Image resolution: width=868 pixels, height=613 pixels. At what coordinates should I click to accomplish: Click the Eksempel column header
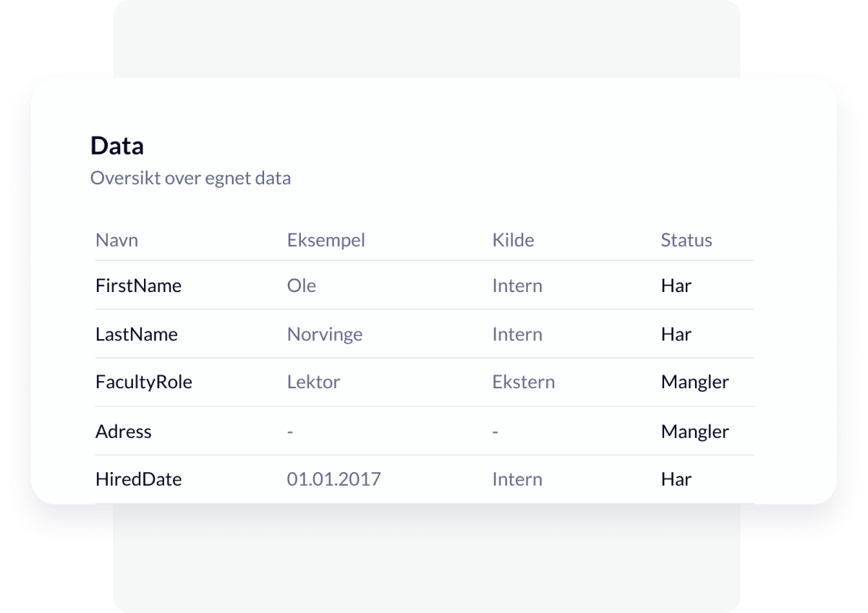coord(325,240)
